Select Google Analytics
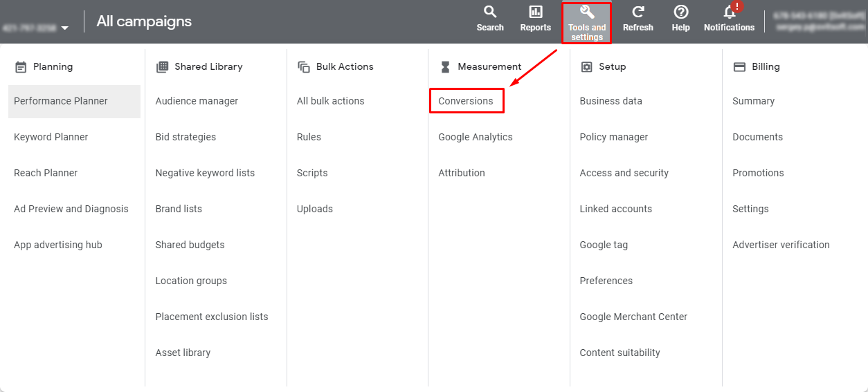Screen dimensions: 868x392 pos(476,137)
